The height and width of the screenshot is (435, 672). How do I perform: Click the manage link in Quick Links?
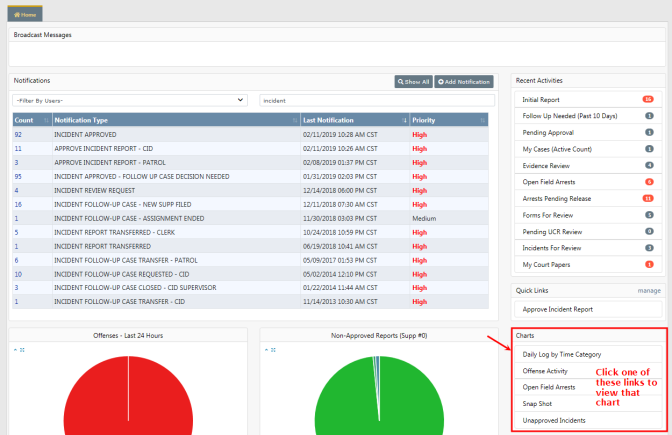point(650,291)
